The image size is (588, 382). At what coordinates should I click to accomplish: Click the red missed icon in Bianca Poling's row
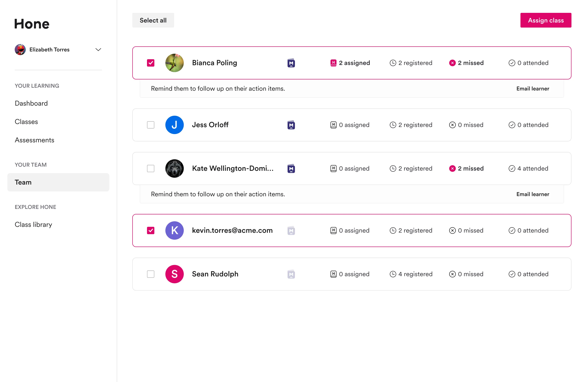(x=452, y=63)
